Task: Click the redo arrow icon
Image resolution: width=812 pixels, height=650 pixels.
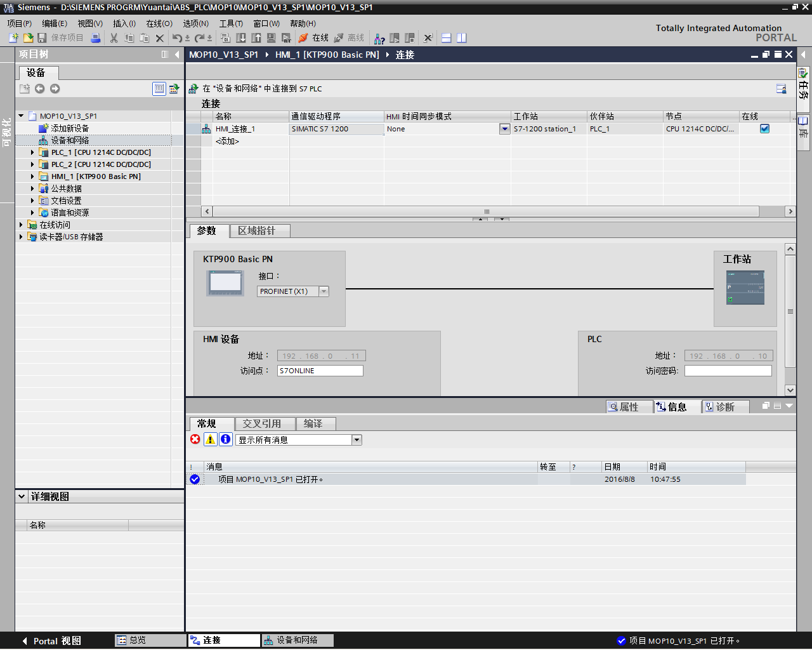Action: pos(200,38)
